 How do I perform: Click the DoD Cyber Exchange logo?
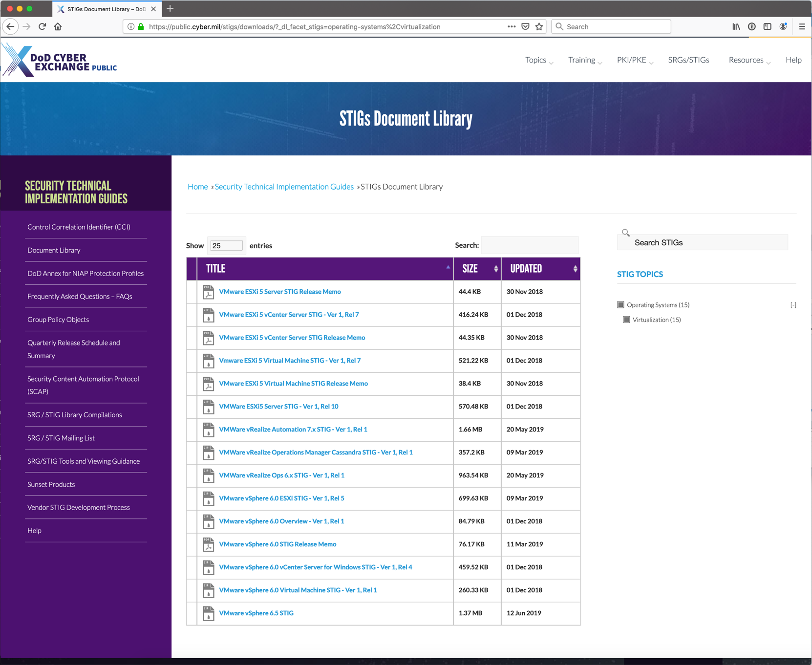click(60, 61)
